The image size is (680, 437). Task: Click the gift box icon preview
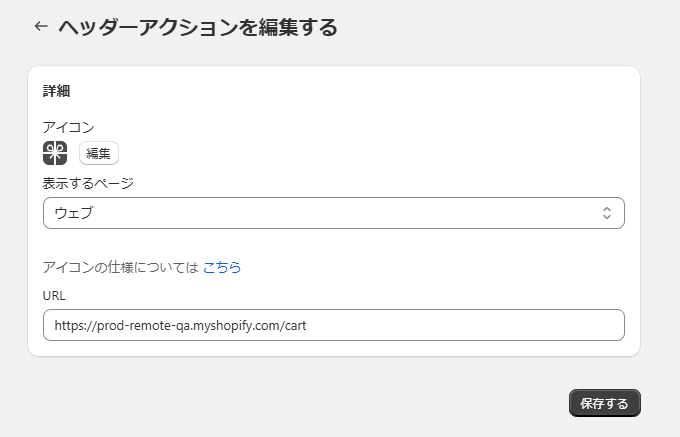tap(55, 153)
